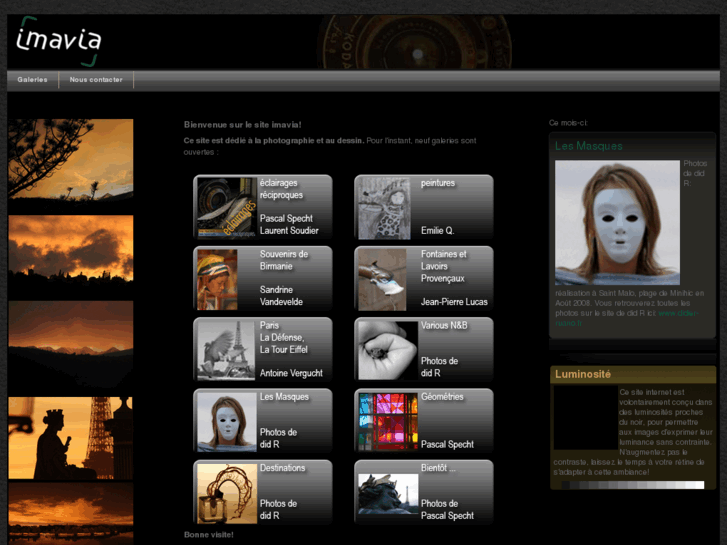
Task: Click the Souvenirs de Birmanie title
Action: [284, 260]
